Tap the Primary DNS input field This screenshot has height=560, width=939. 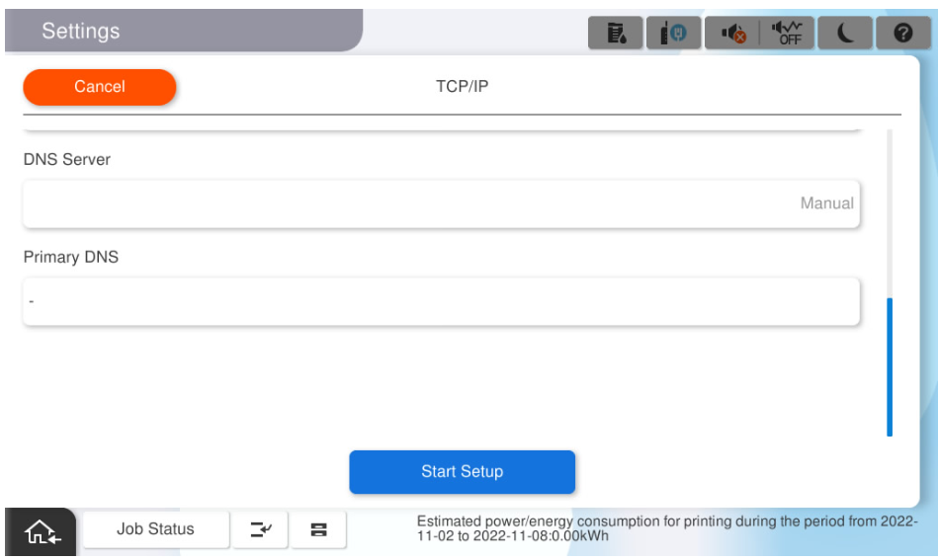441,301
